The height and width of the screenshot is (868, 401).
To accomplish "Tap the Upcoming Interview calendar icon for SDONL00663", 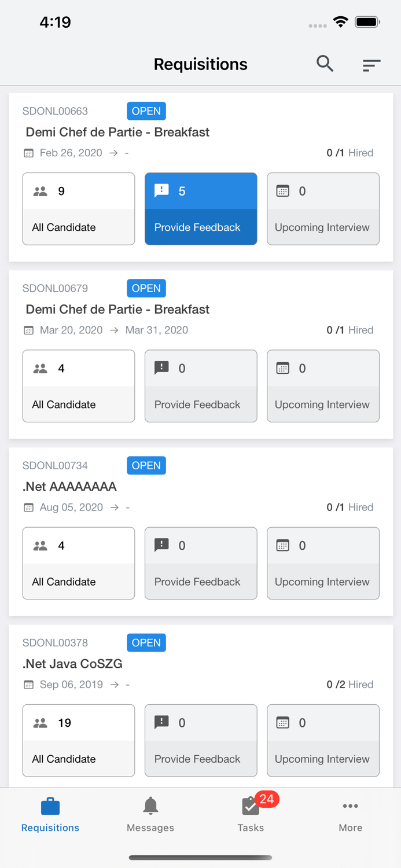I will 282,190.
